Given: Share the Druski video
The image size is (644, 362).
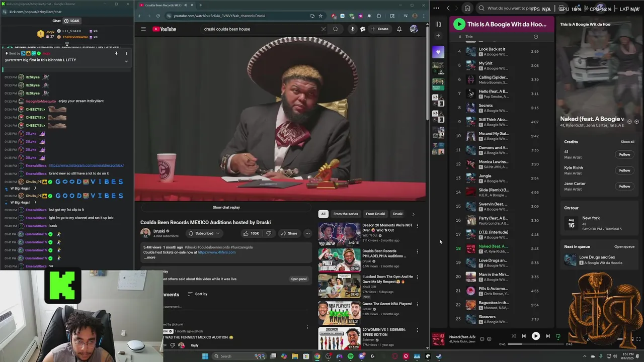Looking at the screenshot, I should coord(289,233).
